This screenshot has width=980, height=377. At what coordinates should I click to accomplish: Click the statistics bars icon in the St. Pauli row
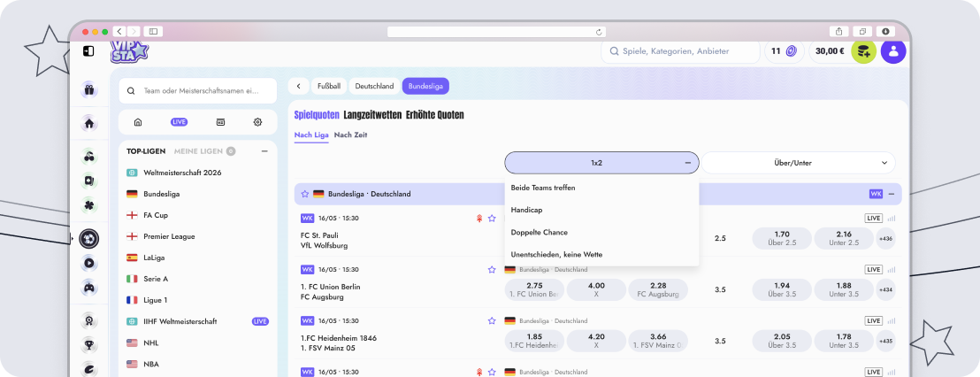pos(892,219)
